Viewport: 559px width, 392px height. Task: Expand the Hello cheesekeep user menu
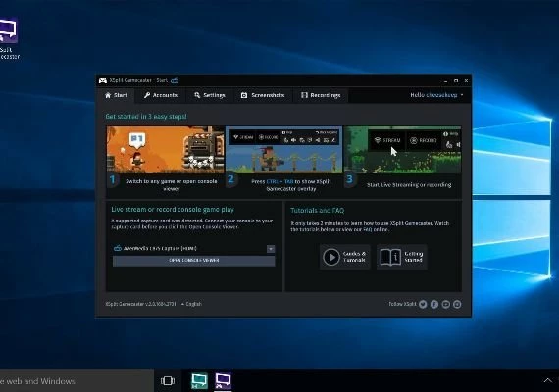(436, 95)
